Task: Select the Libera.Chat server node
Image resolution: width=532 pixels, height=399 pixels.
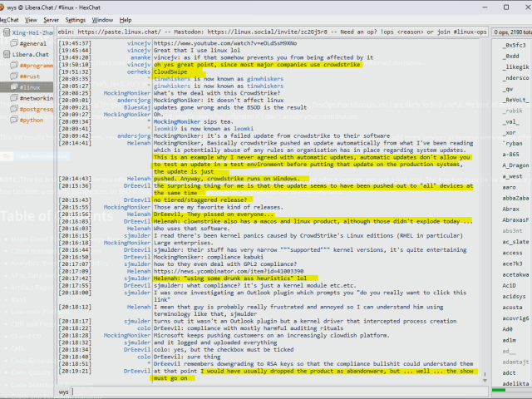Action: pos(30,53)
